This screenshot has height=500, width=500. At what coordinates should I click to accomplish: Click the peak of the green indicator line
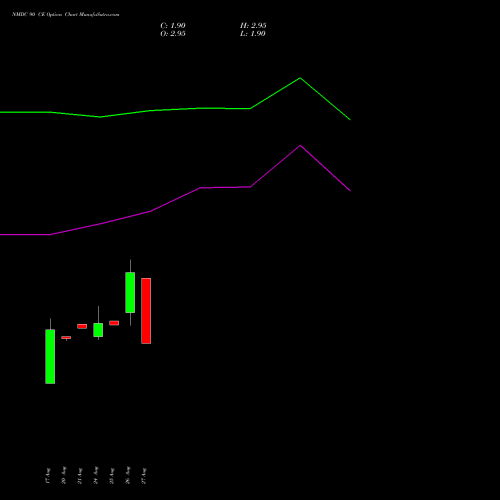pyautogui.click(x=300, y=78)
